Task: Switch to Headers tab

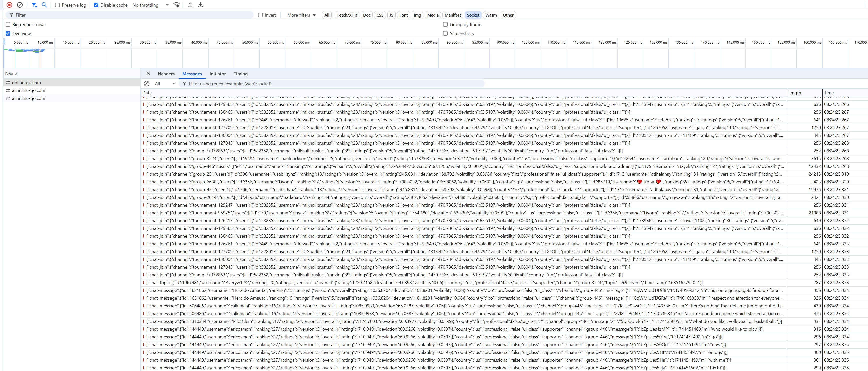Action: pyautogui.click(x=166, y=74)
